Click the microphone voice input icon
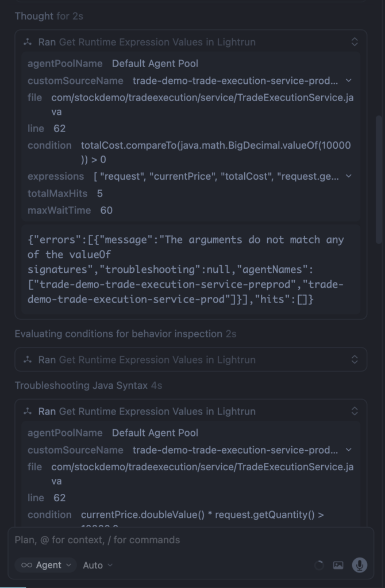This screenshot has height=588, width=385. tap(360, 565)
